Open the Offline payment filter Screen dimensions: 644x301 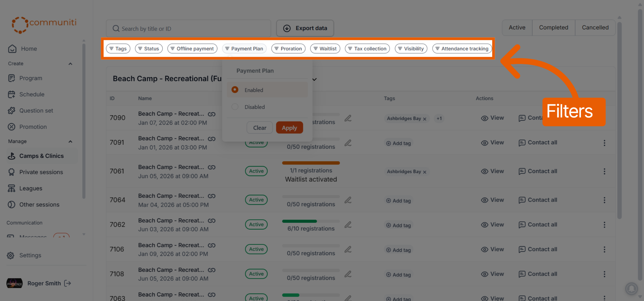[192, 49]
